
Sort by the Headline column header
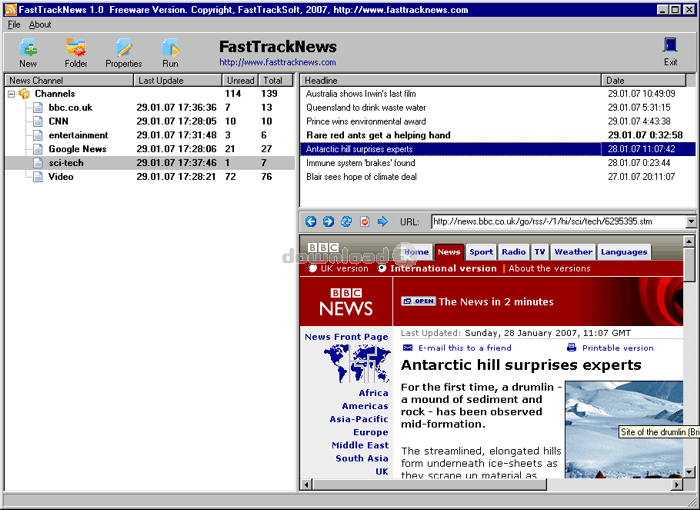[x=450, y=80]
